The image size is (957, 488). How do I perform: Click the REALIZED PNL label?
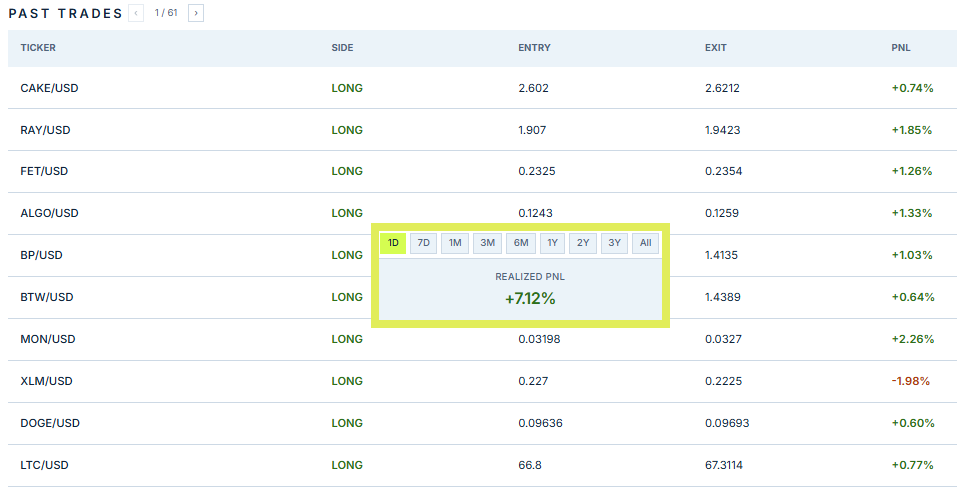[x=530, y=277]
